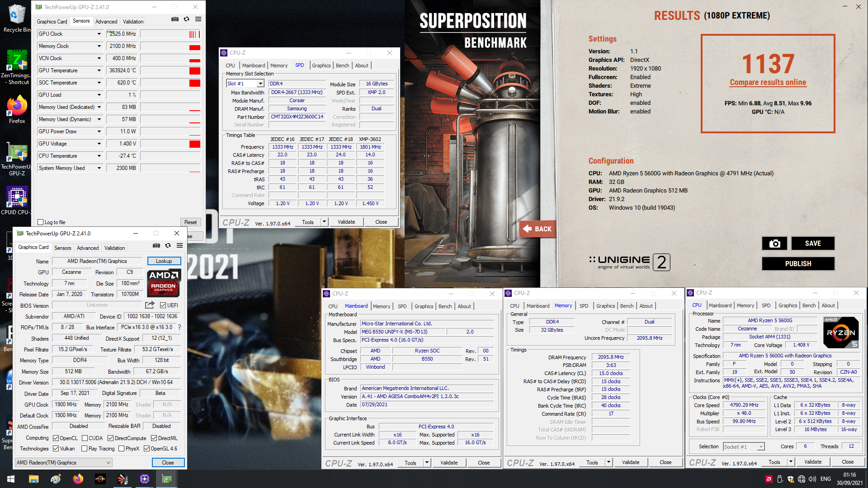Enable Log to file checkbox
The height and width of the screenshot is (488, 868).
point(41,222)
